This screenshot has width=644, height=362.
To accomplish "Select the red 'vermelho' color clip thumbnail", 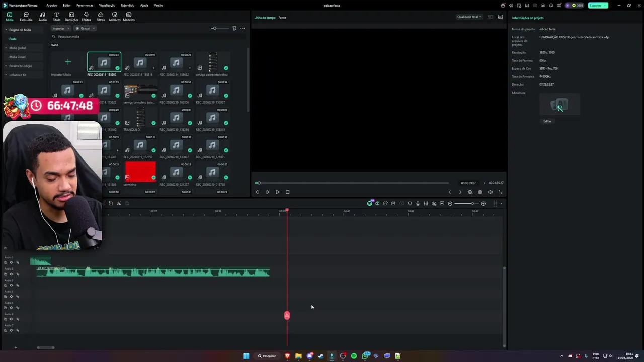I will click(x=140, y=171).
